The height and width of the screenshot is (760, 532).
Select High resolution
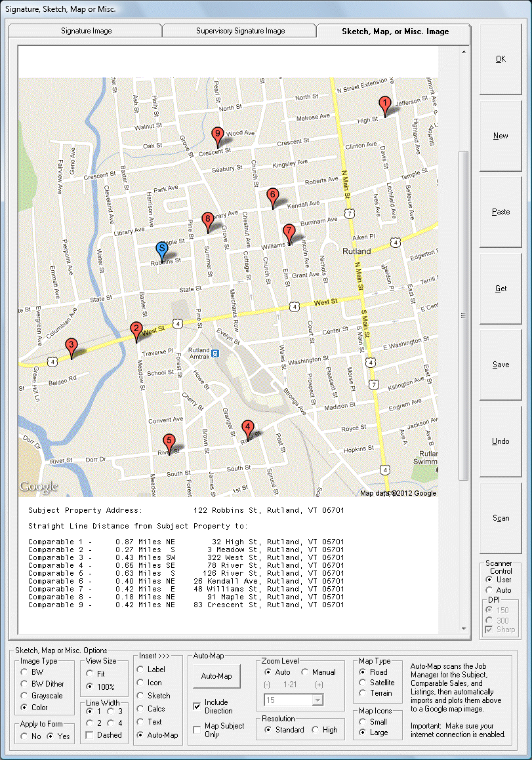(x=325, y=730)
